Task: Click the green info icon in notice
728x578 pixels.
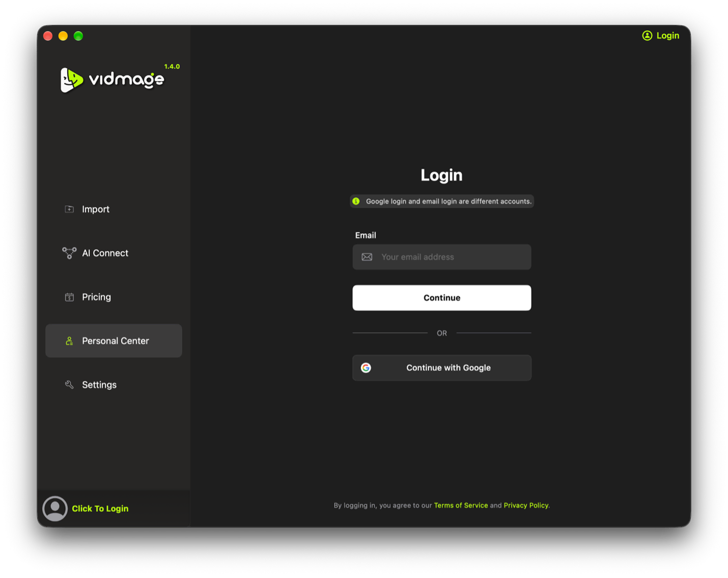Action: pyautogui.click(x=356, y=201)
